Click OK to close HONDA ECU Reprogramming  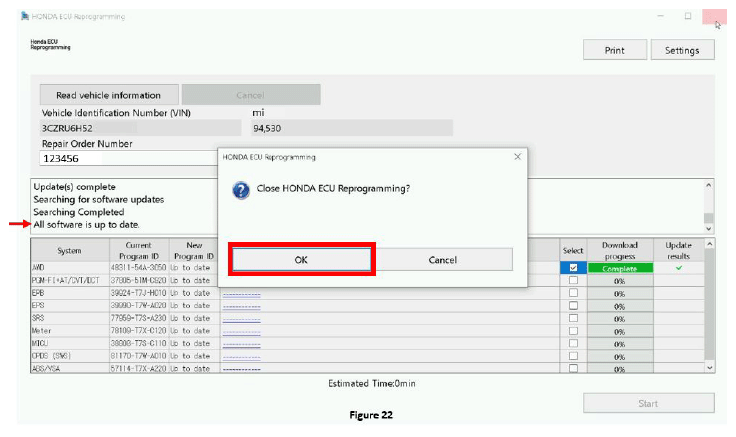(301, 259)
